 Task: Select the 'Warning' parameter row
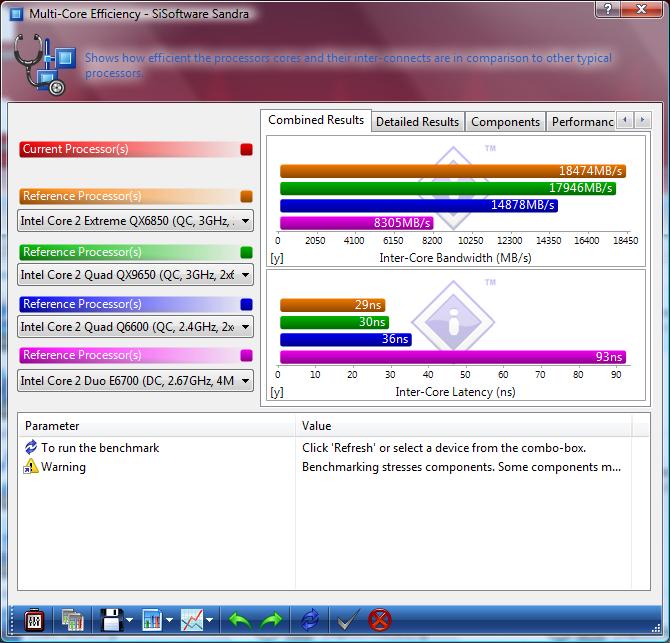325,467
